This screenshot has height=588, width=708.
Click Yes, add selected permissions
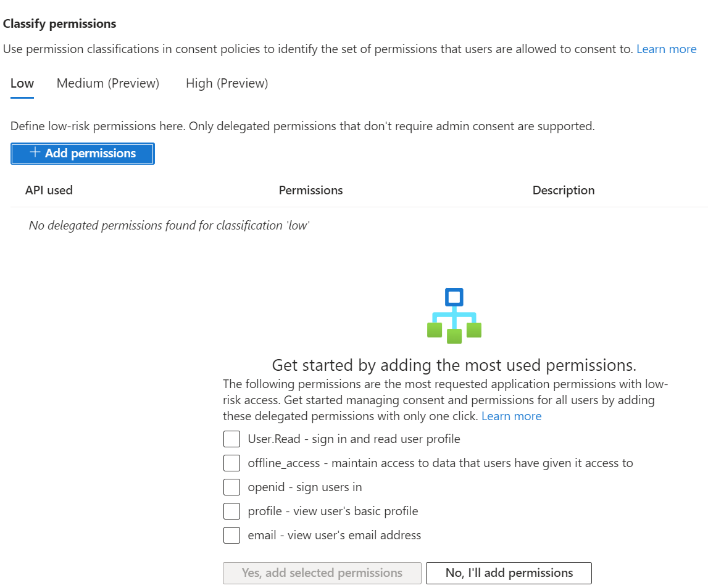322,573
